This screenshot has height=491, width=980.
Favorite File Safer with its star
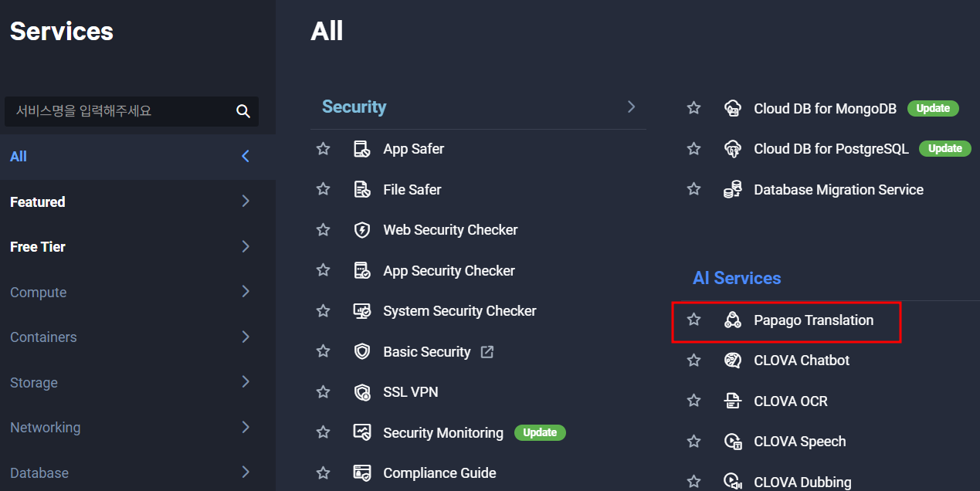pos(323,189)
